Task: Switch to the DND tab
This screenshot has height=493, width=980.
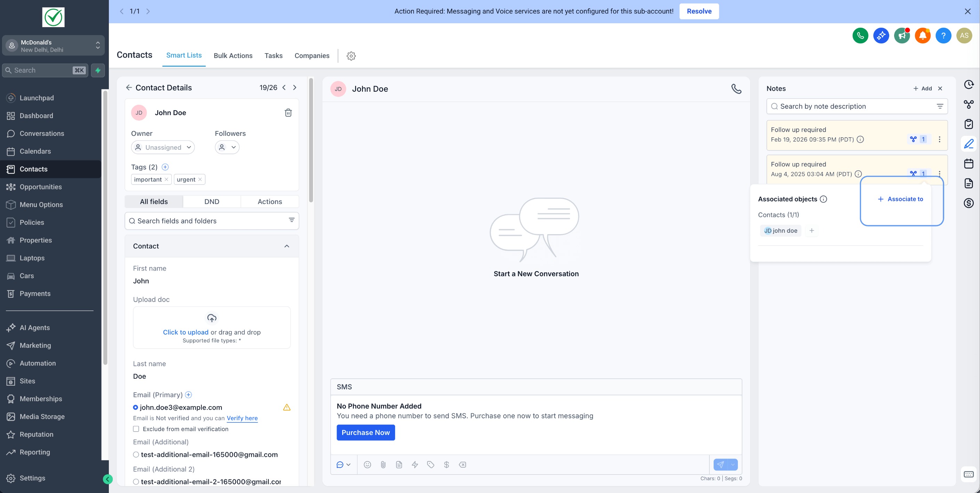Action: click(x=211, y=202)
